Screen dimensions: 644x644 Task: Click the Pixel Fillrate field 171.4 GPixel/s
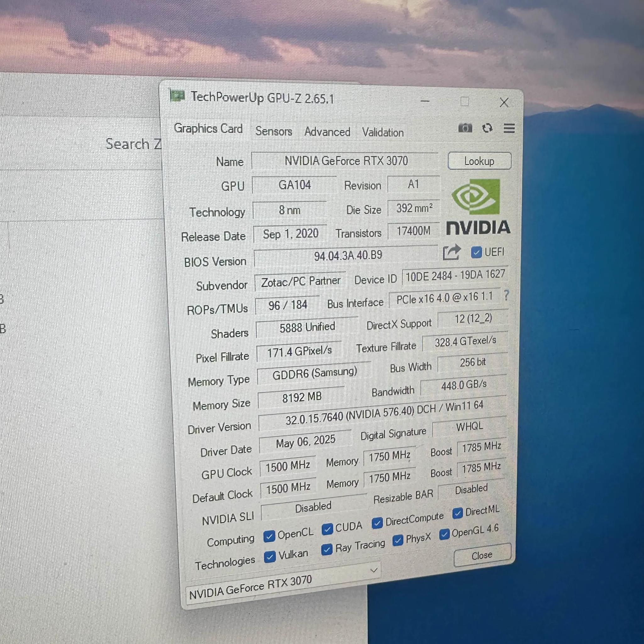[299, 351]
